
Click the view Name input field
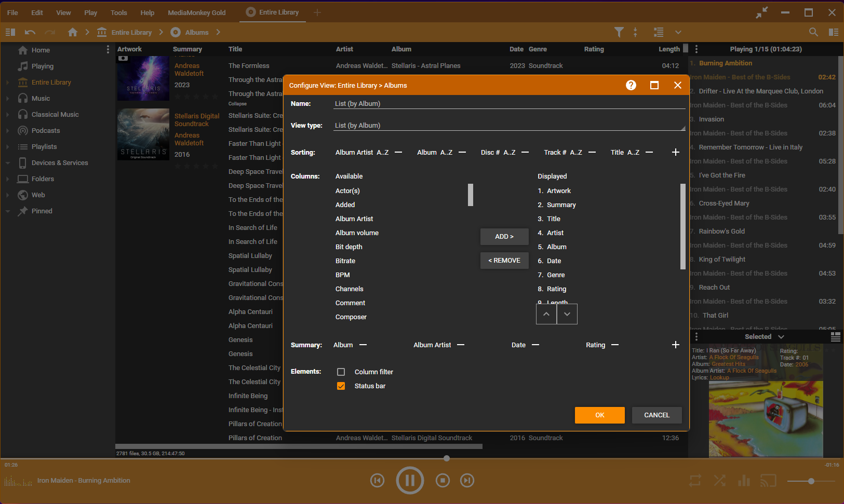pyautogui.click(x=509, y=103)
